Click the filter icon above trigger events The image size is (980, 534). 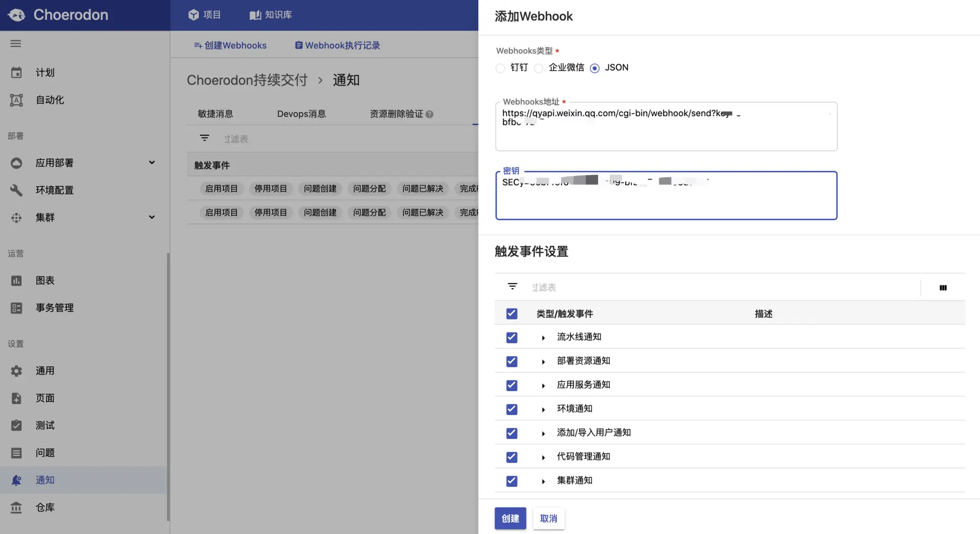(512, 286)
